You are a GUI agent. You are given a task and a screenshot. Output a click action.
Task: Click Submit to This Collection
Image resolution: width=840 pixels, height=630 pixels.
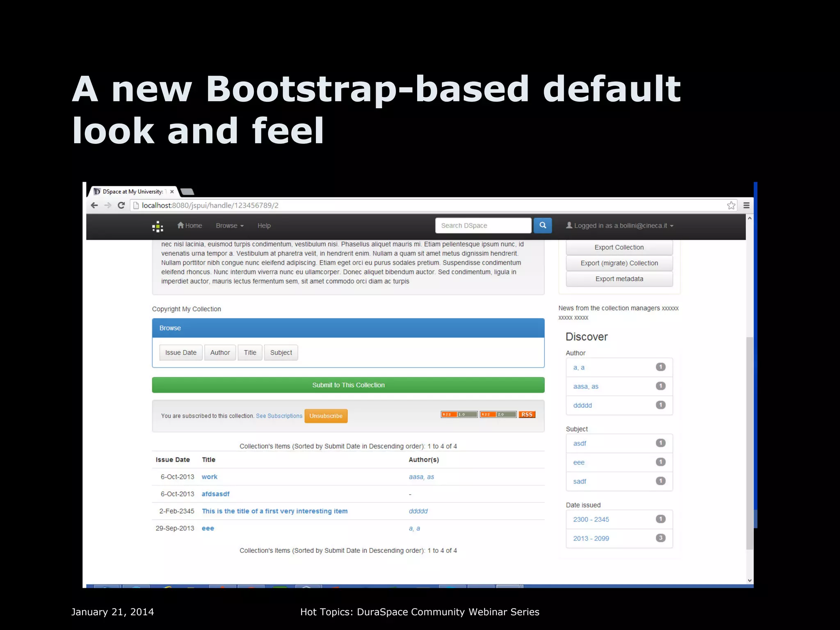pyautogui.click(x=348, y=385)
